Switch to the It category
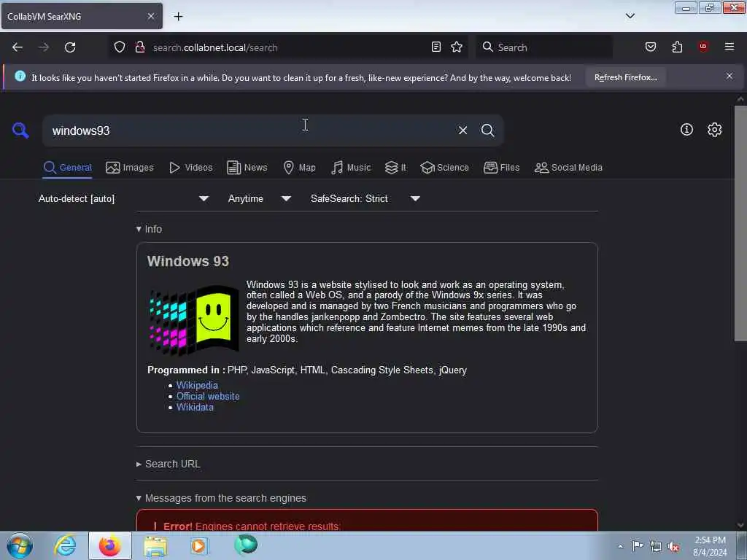 pos(395,168)
